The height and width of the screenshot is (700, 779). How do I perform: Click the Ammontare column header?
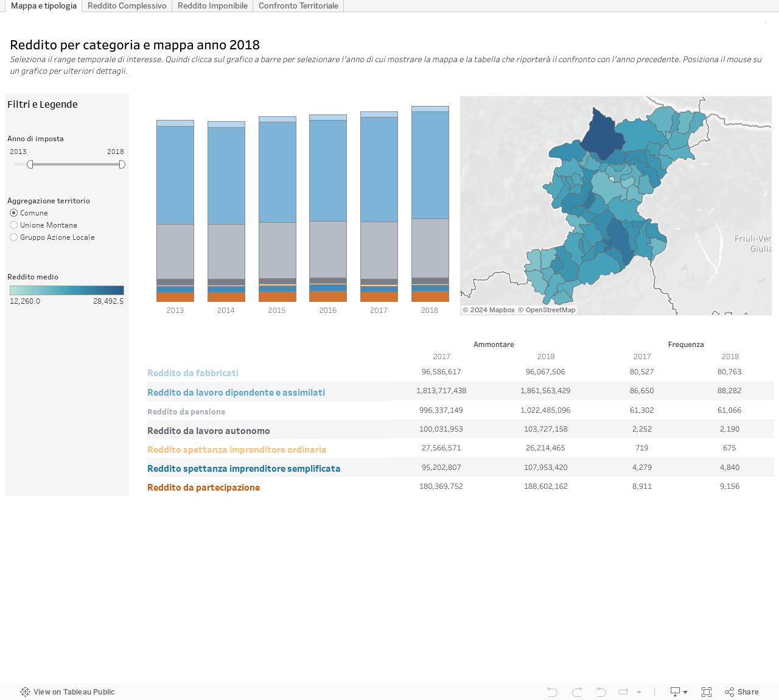[x=494, y=345]
